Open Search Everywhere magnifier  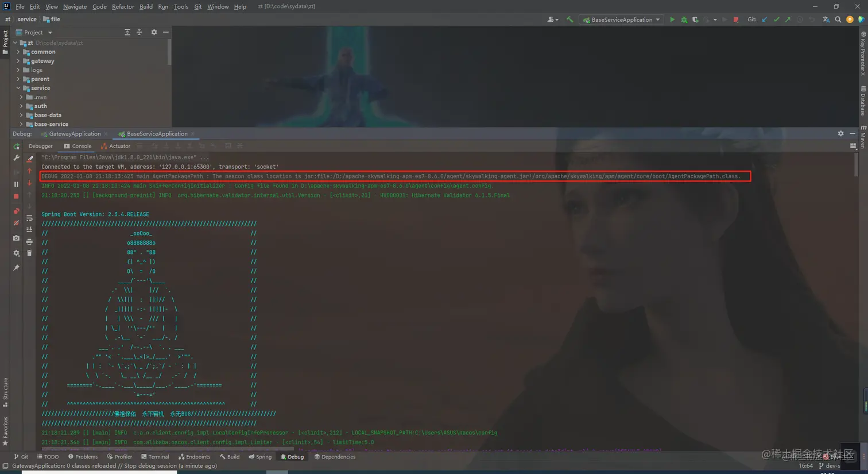838,20
